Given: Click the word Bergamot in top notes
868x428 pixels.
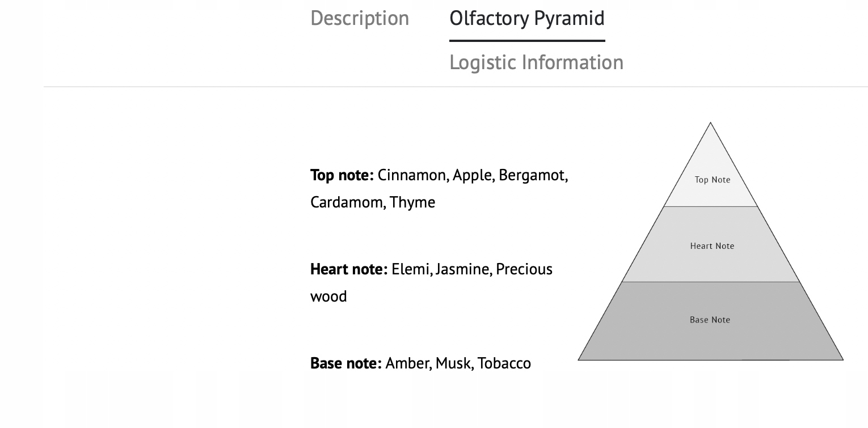Looking at the screenshot, I should pos(532,175).
